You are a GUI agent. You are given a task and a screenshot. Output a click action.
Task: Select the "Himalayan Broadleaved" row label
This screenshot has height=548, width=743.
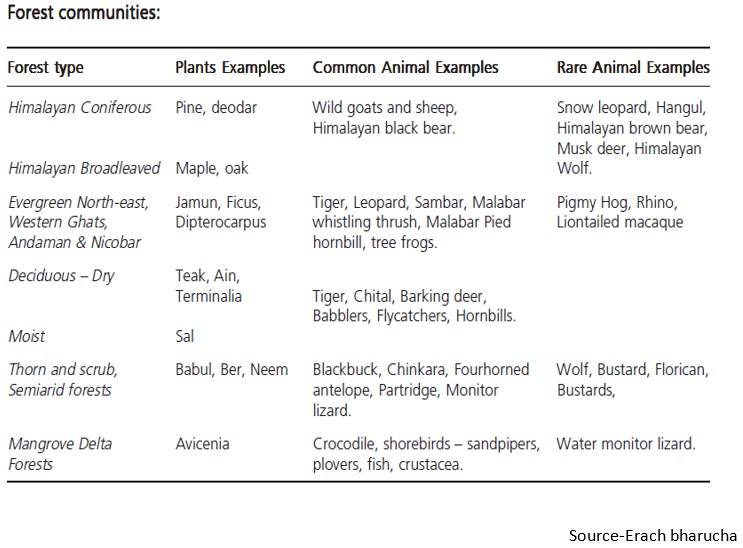84,168
